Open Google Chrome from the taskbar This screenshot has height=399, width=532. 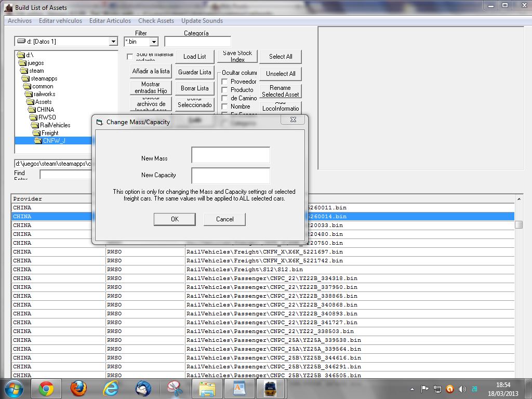tap(46, 389)
